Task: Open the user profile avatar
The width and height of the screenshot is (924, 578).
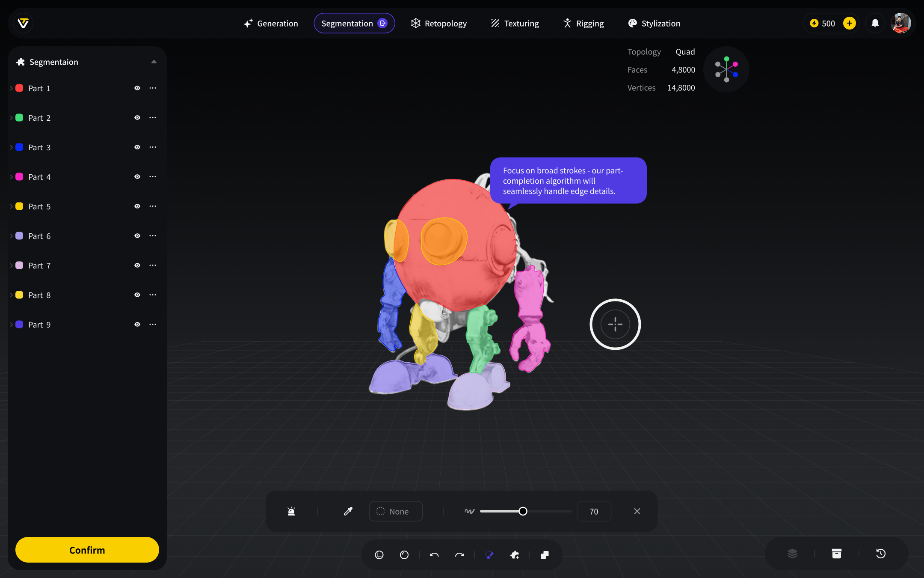Action: click(x=900, y=23)
